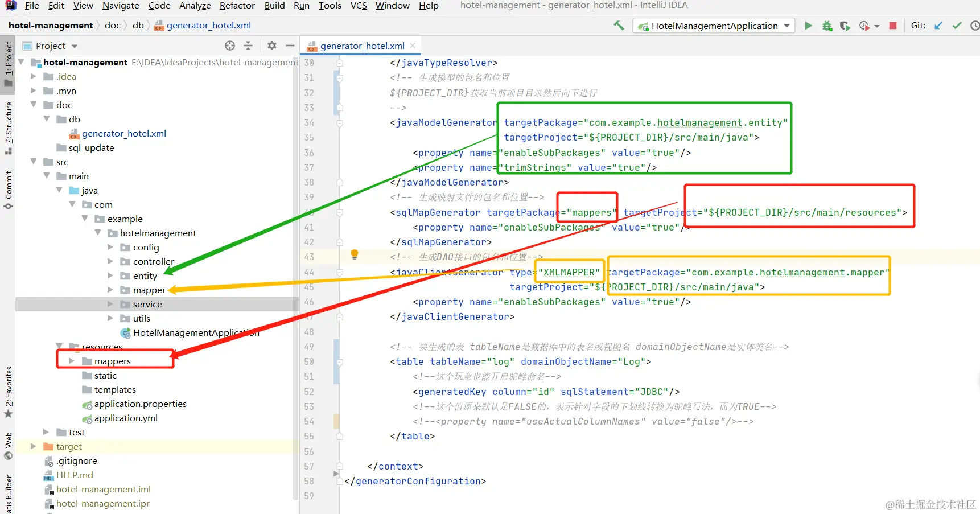Click the Project panel vertical scrollbar
This screenshot has height=514, width=980.
295,279
